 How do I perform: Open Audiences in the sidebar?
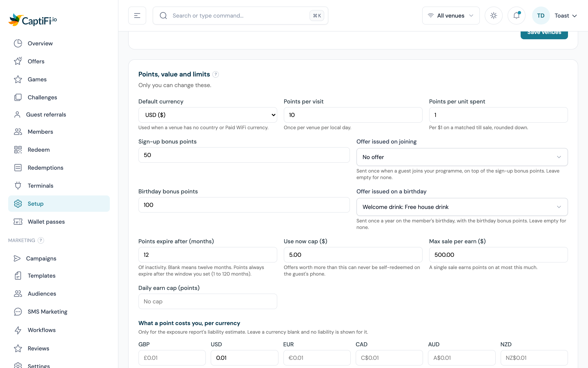tap(59, 294)
